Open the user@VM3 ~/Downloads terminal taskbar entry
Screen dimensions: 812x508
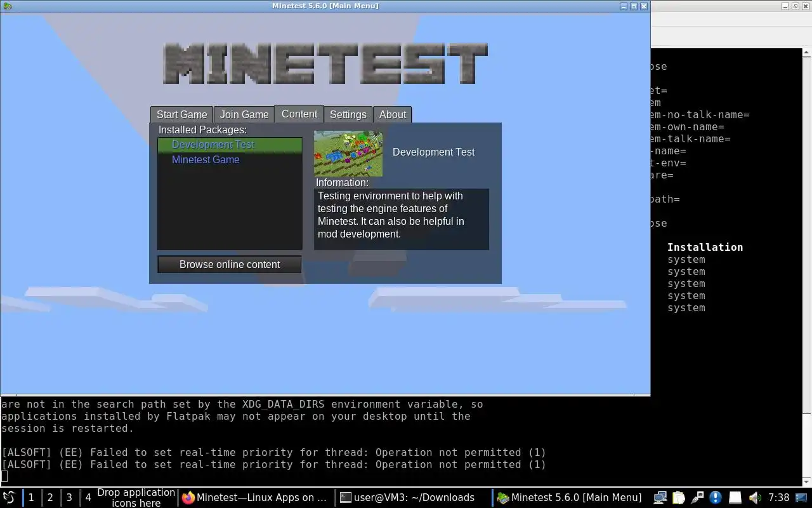413,497
